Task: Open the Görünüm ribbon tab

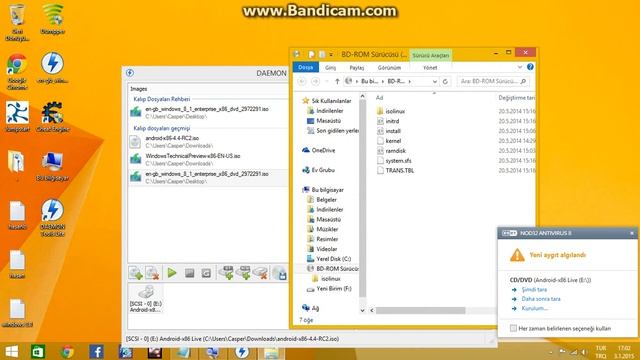Action: (x=389, y=67)
